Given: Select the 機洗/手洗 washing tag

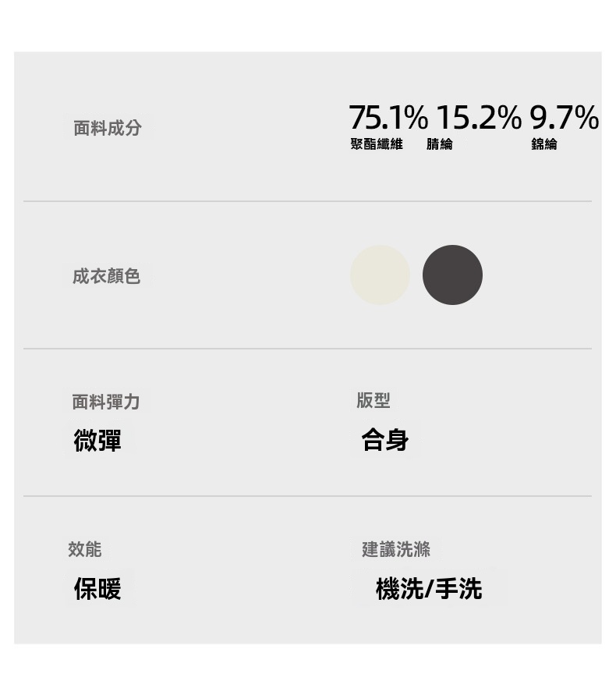Looking at the screenshot, I should click(429, 589).
